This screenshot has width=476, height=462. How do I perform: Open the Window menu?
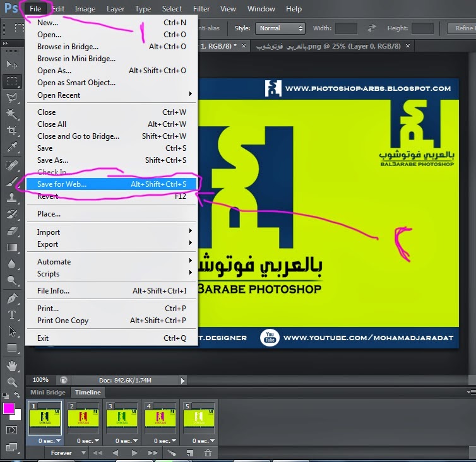pyautogui.click(x=261, y=9)
